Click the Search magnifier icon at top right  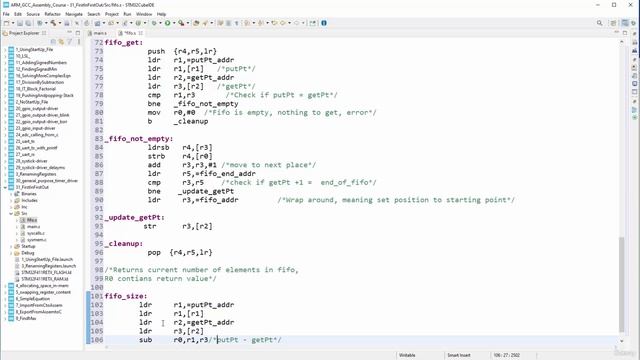(x=599, y=23)
